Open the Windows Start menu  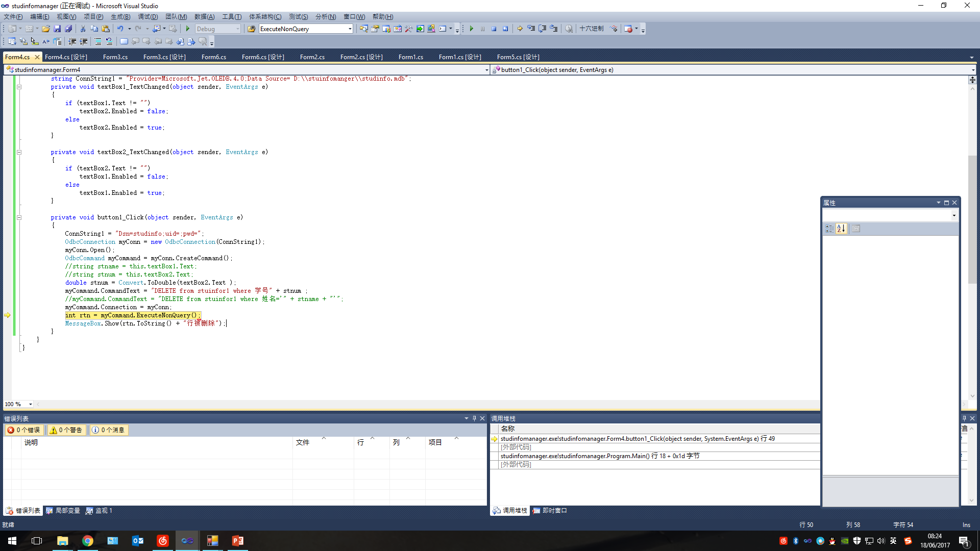coord(12,541)
